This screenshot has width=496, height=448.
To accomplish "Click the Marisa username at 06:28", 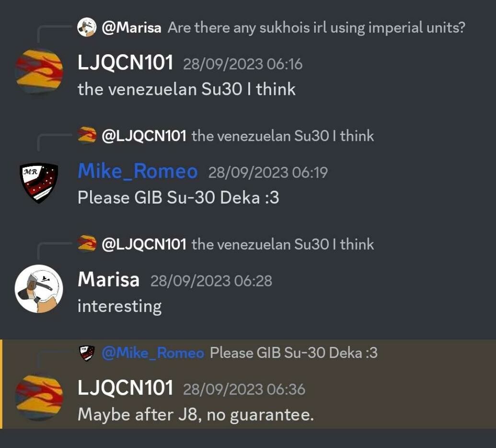I will coord(108,280).
